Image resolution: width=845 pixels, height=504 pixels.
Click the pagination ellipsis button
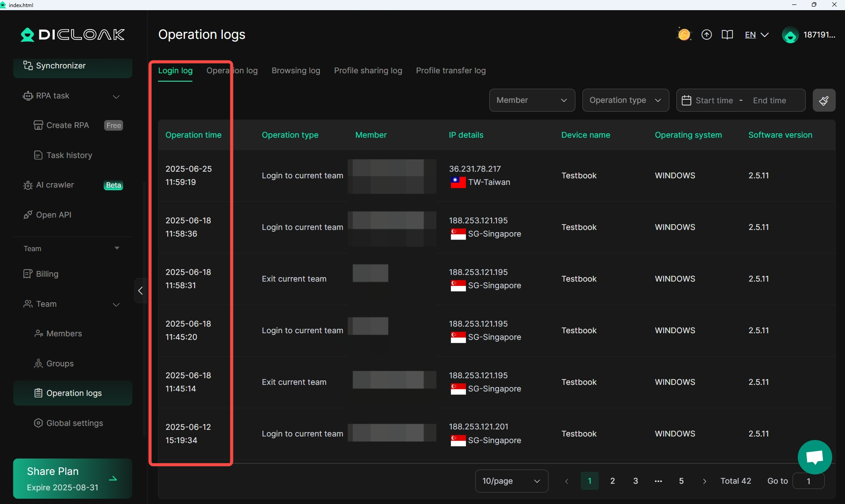658,481
